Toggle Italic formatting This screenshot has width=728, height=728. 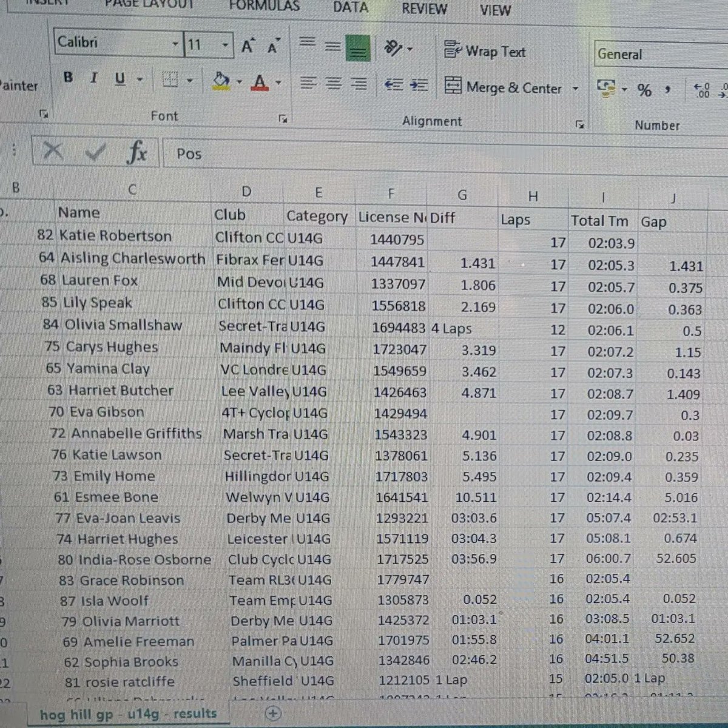93,78
